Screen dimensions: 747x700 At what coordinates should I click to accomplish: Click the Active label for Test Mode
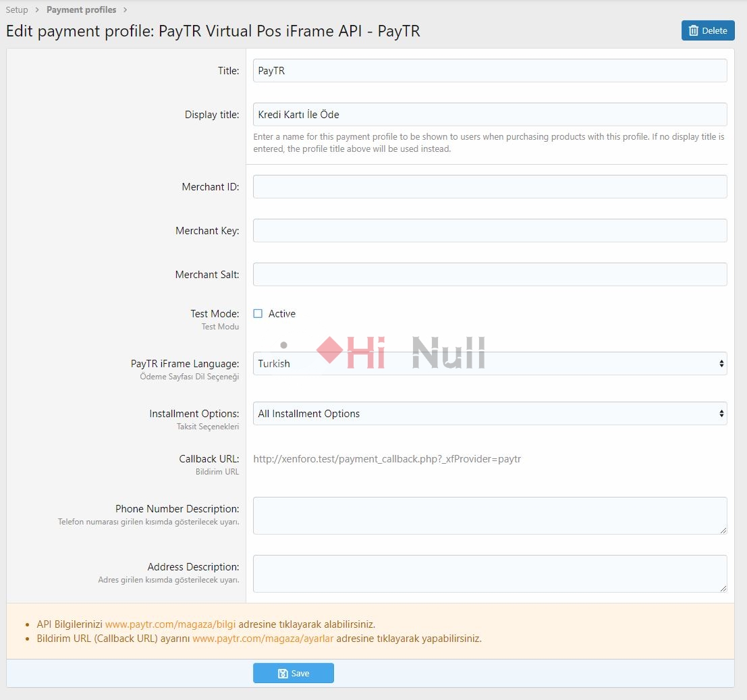click(x=281, y=313)
